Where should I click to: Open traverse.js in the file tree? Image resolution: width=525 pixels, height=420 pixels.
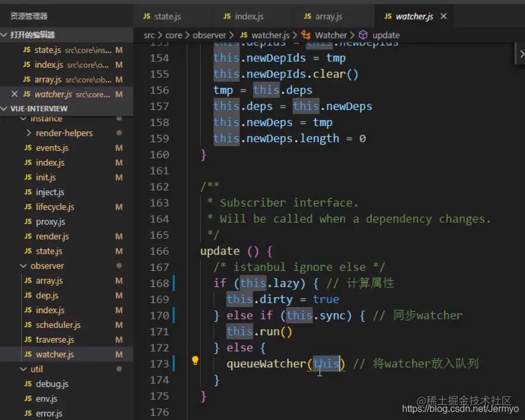[x=67, y=340]
